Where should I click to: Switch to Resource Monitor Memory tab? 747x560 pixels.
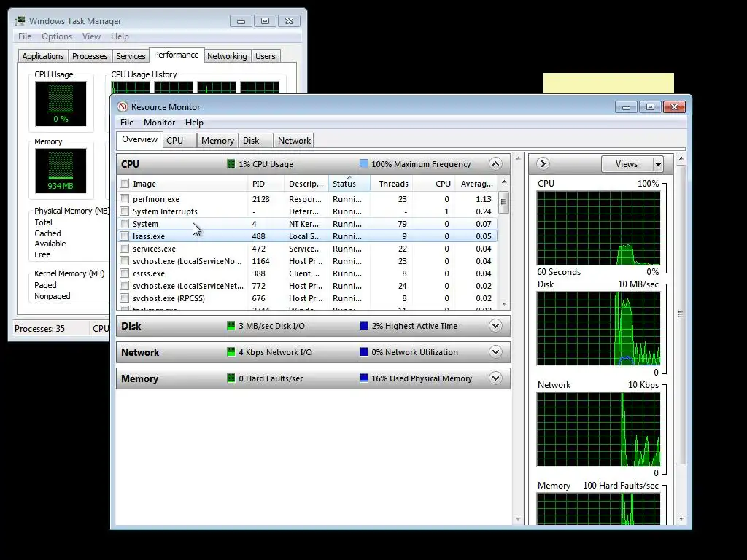click(x=217, y=141)
